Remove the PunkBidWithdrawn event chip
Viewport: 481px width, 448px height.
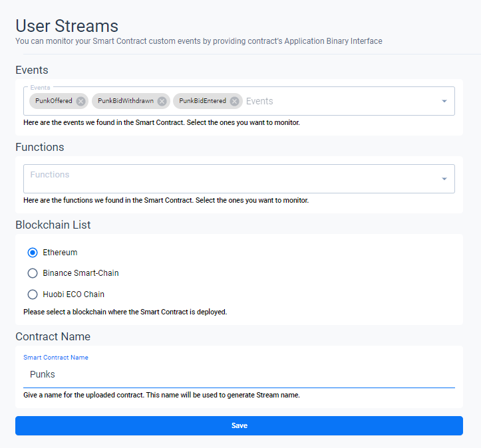(162, 101)
